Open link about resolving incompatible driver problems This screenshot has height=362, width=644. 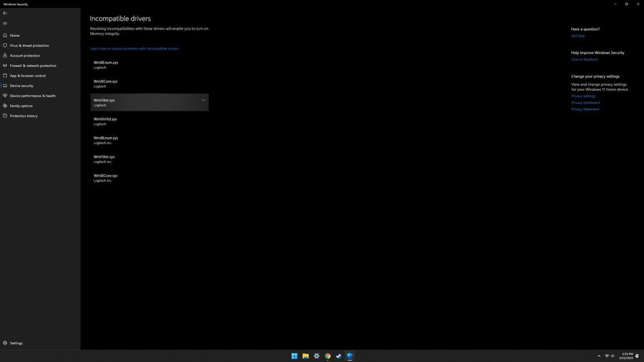click(134, 48)
